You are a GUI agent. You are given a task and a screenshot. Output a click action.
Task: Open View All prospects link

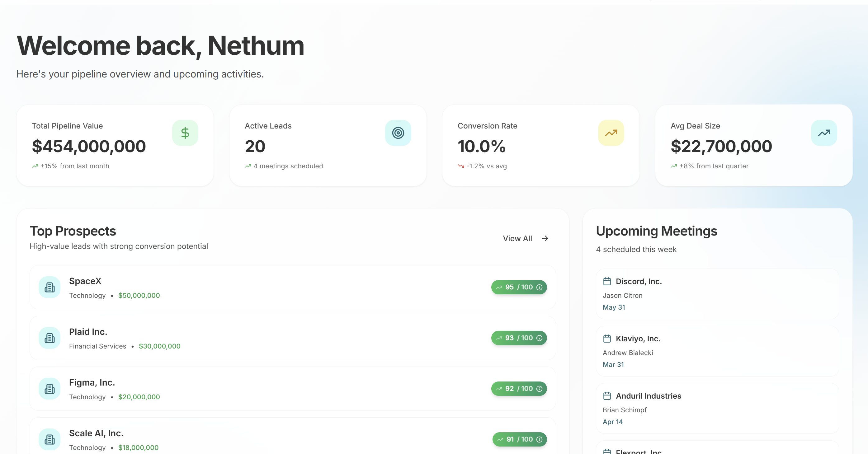click(x=517, y=238)
